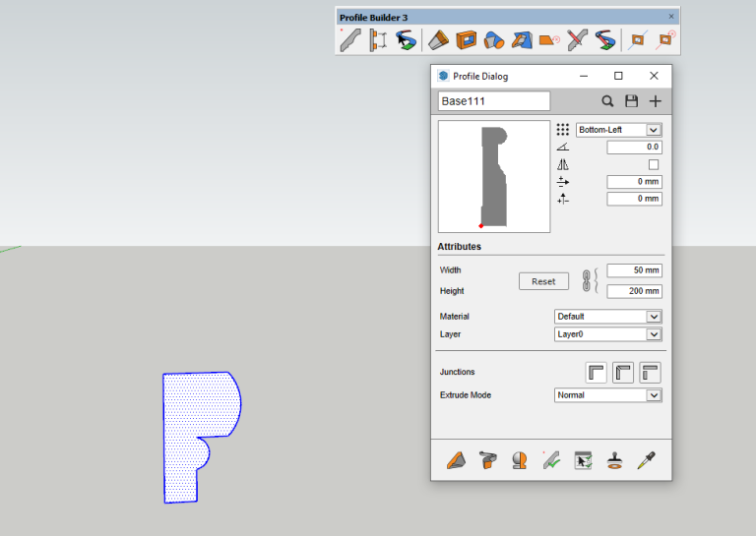Enable the mirror profile checkbox

[654, 164]
